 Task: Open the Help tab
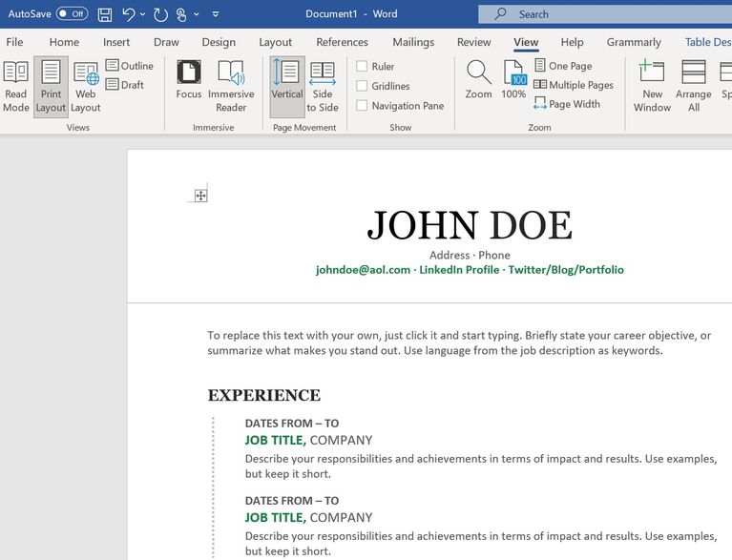572,42
